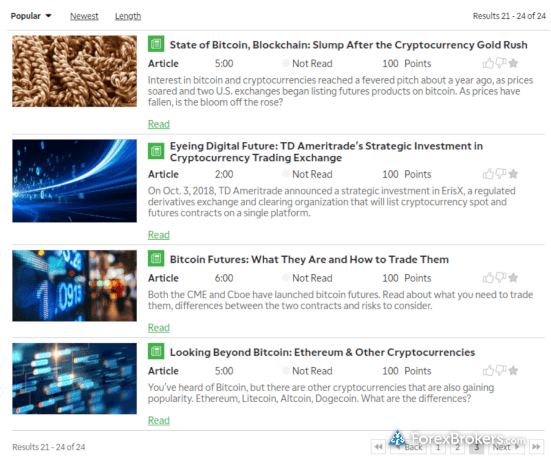Screen dimensions: 551x461
Task: Toggle Not Read indicator on Eyeing Digital Future
Action: pos(286,174)
